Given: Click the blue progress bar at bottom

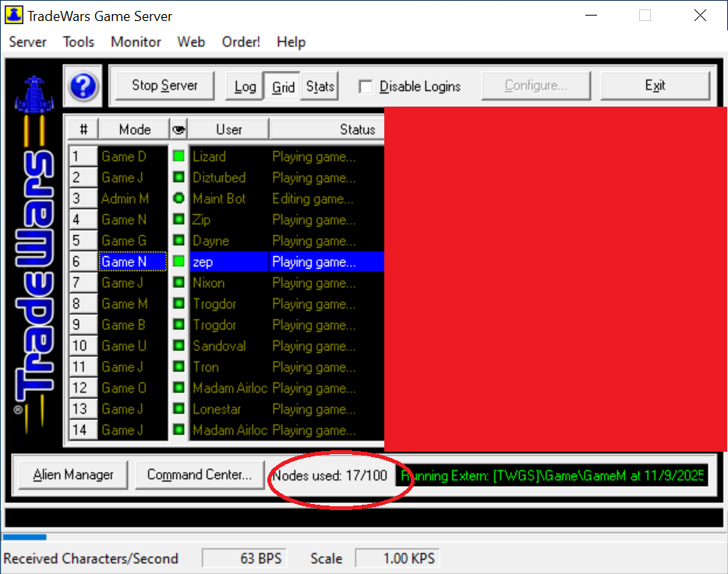Looking at the screenshot, I should (x=24, y=537).
